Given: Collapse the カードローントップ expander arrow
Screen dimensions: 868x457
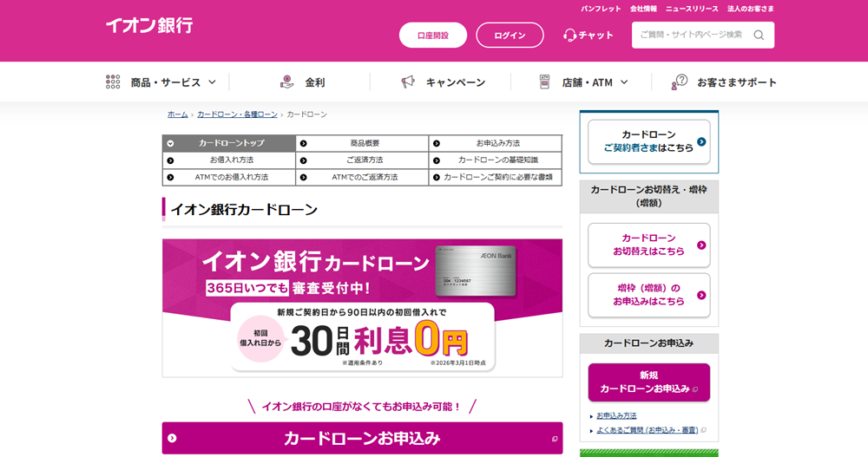Looking at the screenshot, I should point(171,143).
